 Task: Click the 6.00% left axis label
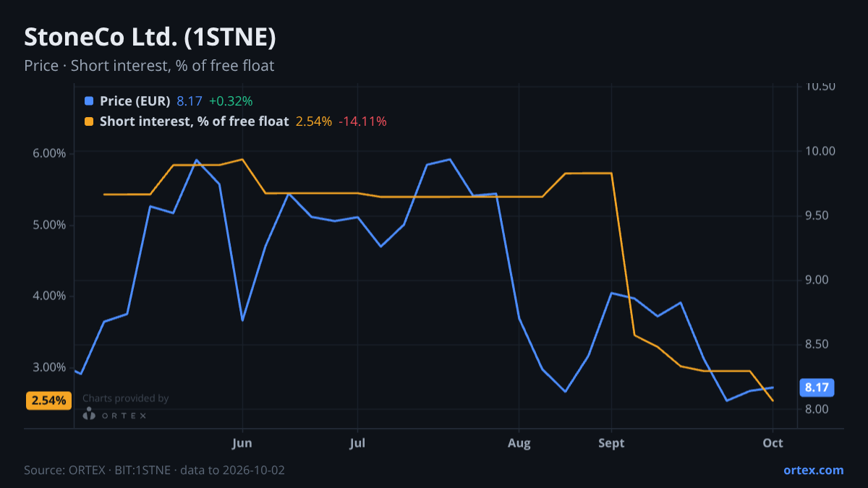pos(49,153)
